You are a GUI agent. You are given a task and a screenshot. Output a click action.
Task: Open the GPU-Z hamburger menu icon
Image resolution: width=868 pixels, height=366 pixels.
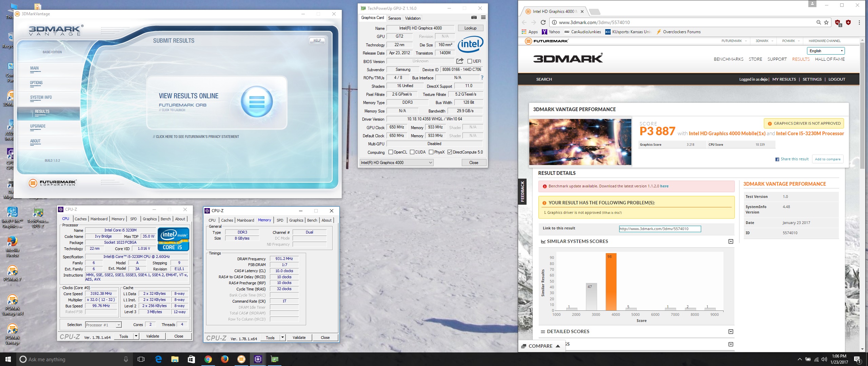[483, 18]
